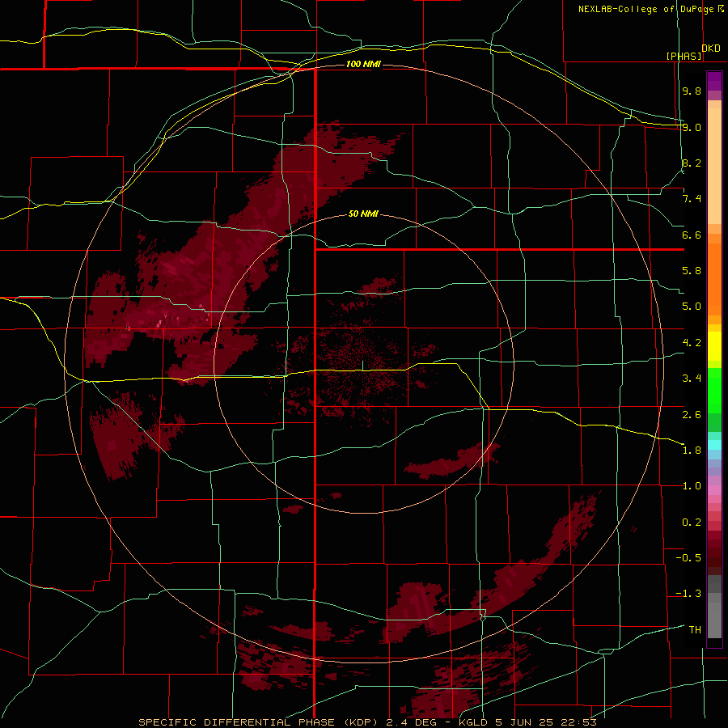The height and width of the screenshot is (728, 728).
Task: Click the 0.2 scale value
Action: coord(692,523)
